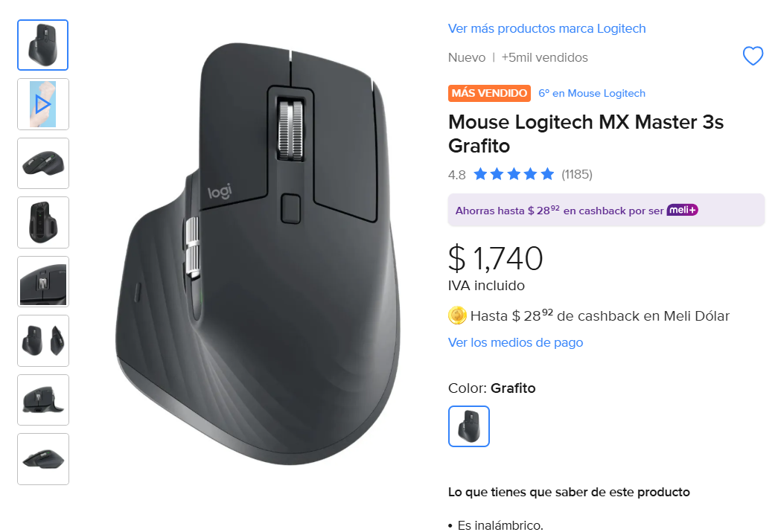Click the meli+ cashback banner
Screen dimensions: 778x532
click(x=606, y=211)
